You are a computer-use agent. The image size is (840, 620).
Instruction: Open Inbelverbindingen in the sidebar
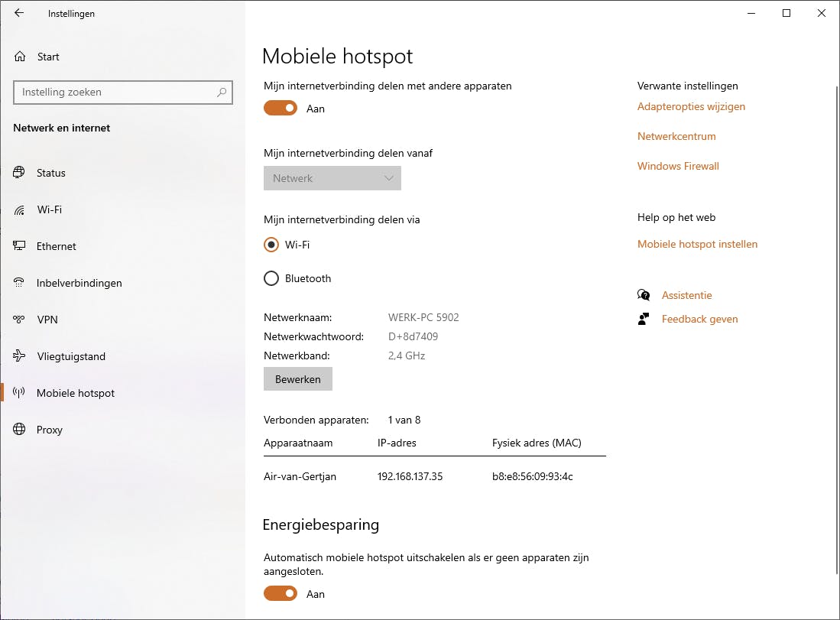[x=79, y=283]
